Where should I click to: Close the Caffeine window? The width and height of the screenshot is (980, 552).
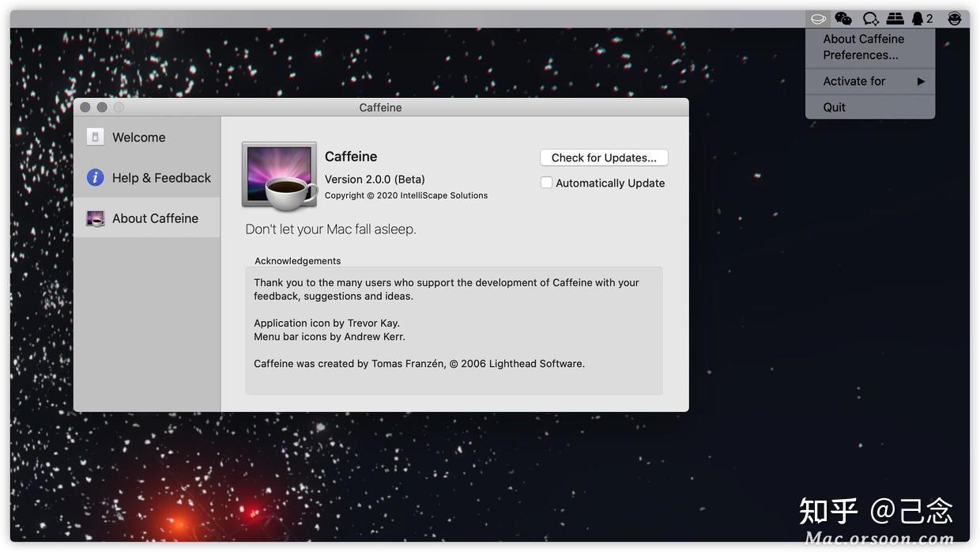[85, 108]
